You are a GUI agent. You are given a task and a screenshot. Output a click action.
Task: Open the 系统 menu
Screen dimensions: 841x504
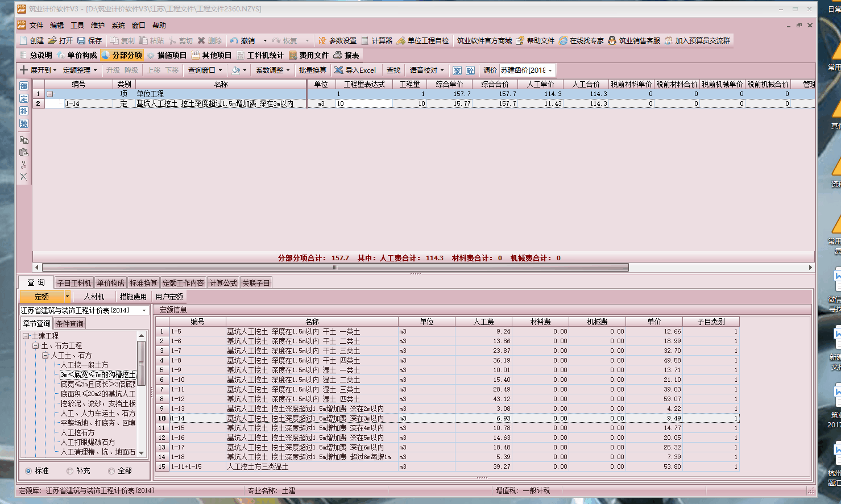coord(117,25)
